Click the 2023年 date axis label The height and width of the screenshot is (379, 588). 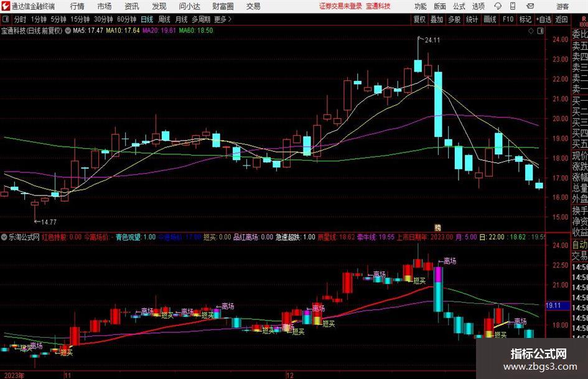tap(14, 375)
